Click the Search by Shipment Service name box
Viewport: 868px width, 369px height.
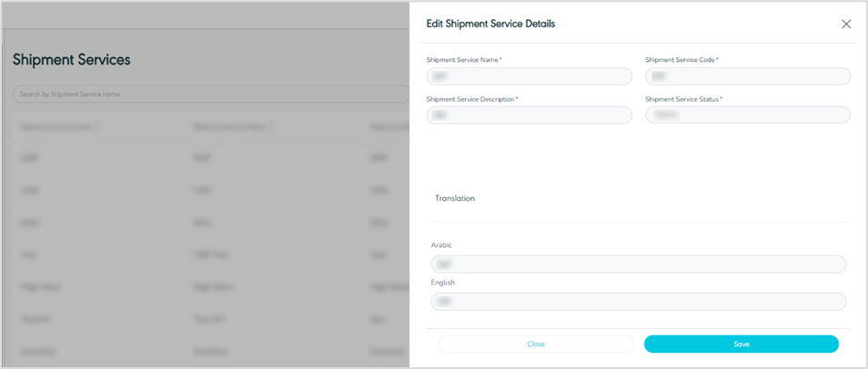tap(209, 94)
